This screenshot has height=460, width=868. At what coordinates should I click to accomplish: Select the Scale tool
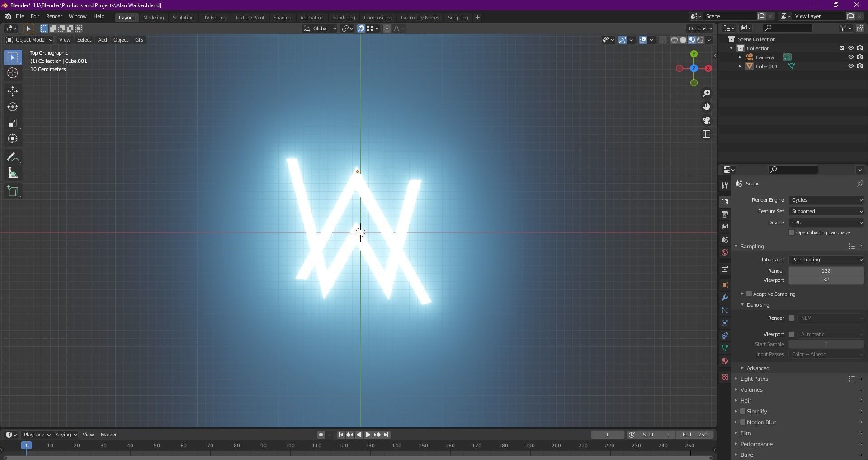pos(13,123)
